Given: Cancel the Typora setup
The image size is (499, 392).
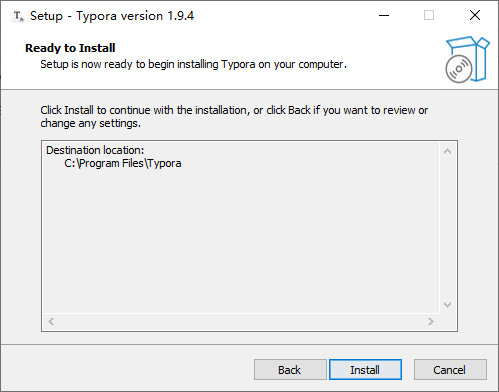Looking at the screenshot, I should [450, 370].
